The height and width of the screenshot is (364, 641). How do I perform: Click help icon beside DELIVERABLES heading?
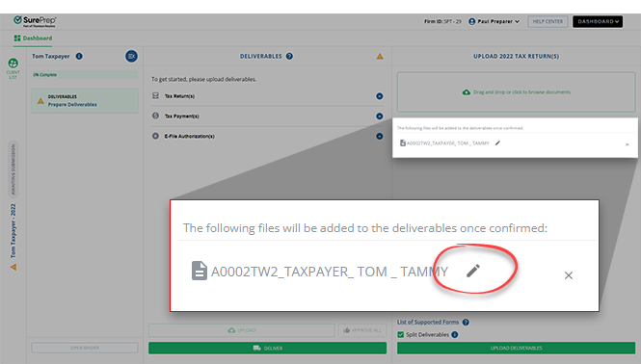(x=289, y=57)
